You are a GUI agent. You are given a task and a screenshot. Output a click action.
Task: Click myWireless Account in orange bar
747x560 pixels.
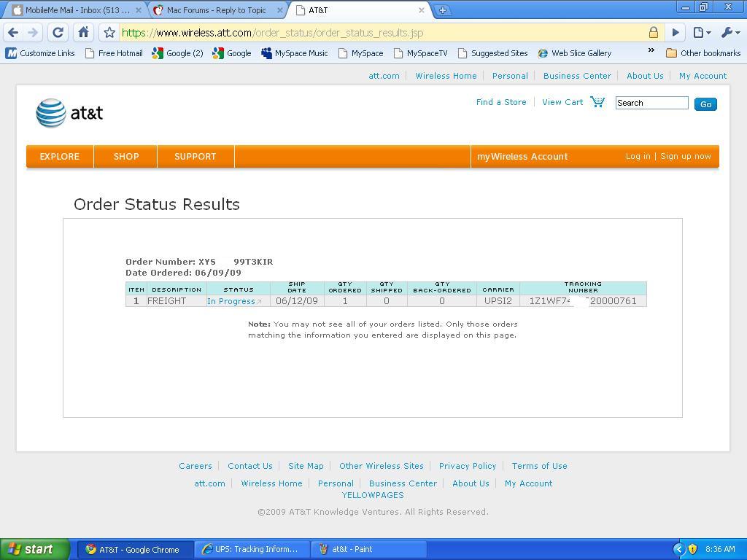(x=522, y=156)
